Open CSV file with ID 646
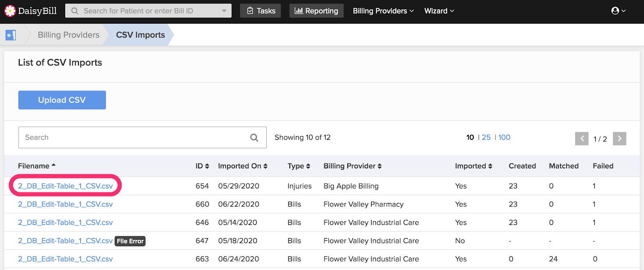Image resolution: width=644 pixels, height=270 pixels. [x=65, y=223]
